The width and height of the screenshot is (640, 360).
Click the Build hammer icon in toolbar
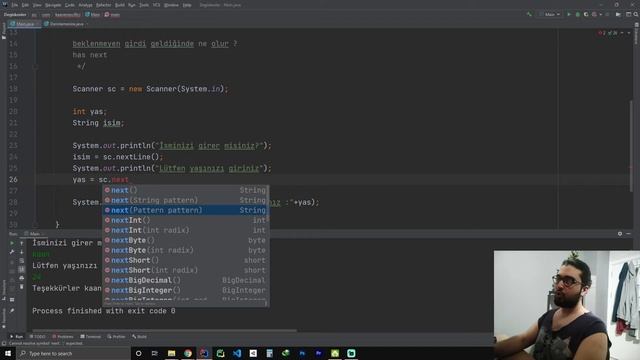point(529,14)
